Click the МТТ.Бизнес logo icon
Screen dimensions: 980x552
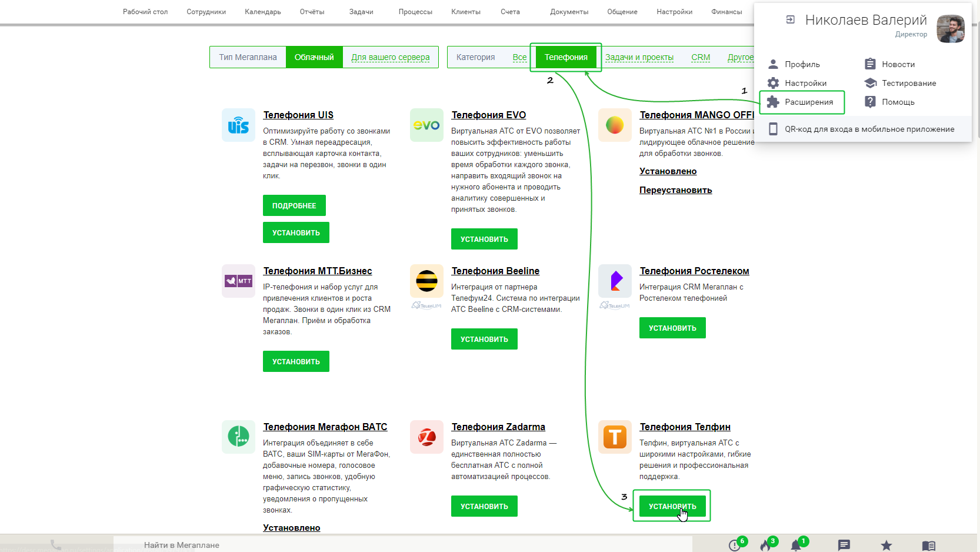238,281
